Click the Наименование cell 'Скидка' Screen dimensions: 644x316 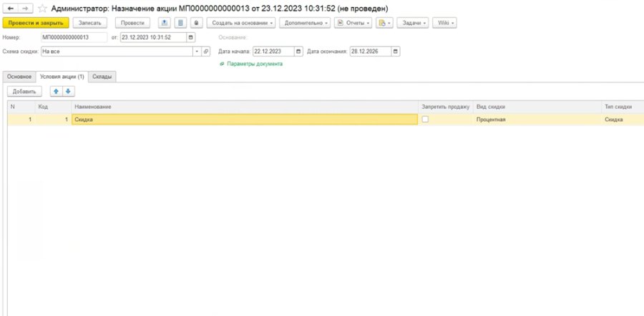[245, 120]
